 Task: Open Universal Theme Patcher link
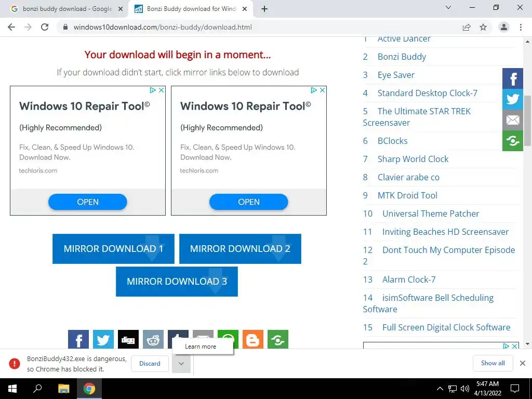pos(431,214)
